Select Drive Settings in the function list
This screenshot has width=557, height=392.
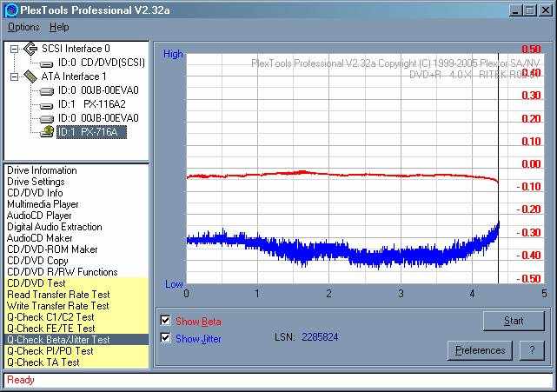36,182
